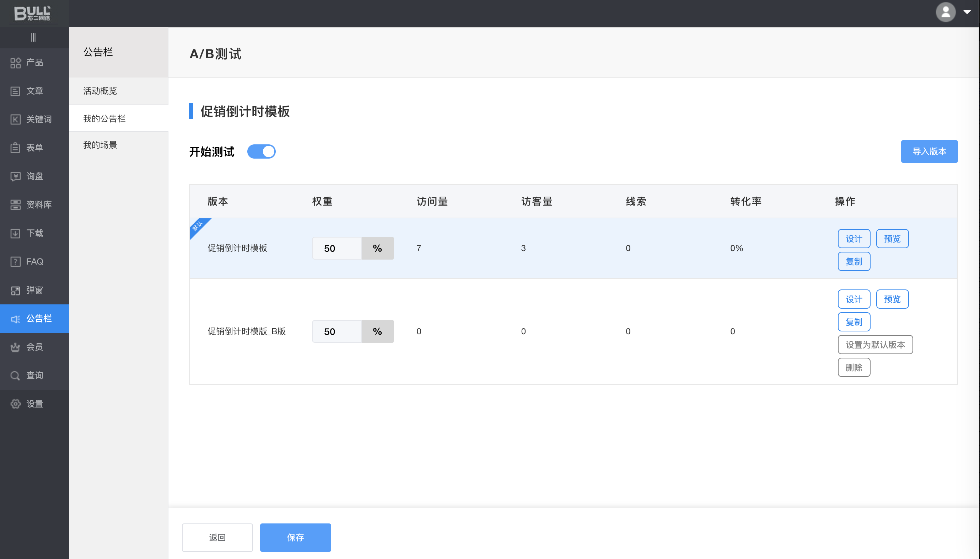Viewport: 980px width, 559px height.
Task: Click the A/B测试 page title
Action: coord(215,54)
